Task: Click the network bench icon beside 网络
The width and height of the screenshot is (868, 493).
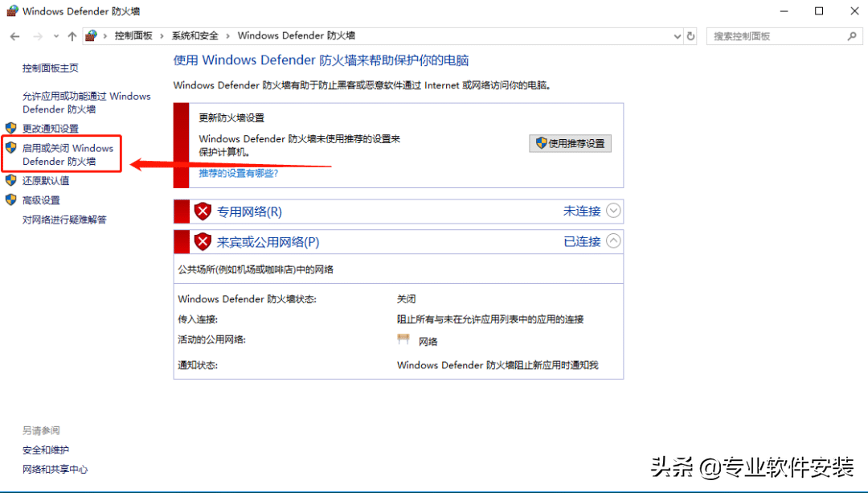Action: (x=403, y=339)
